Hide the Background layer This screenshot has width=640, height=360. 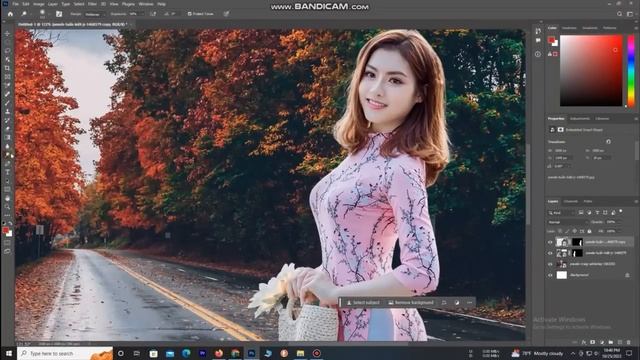(x=550, y=275)
